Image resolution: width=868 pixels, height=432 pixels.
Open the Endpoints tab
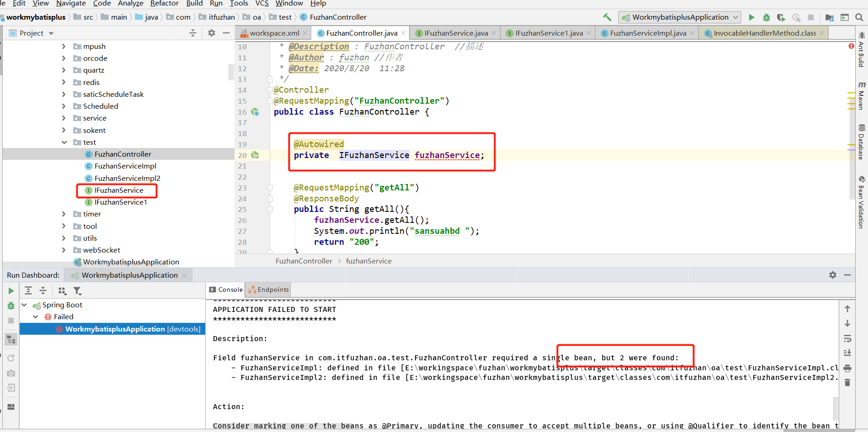click(269, 290)
